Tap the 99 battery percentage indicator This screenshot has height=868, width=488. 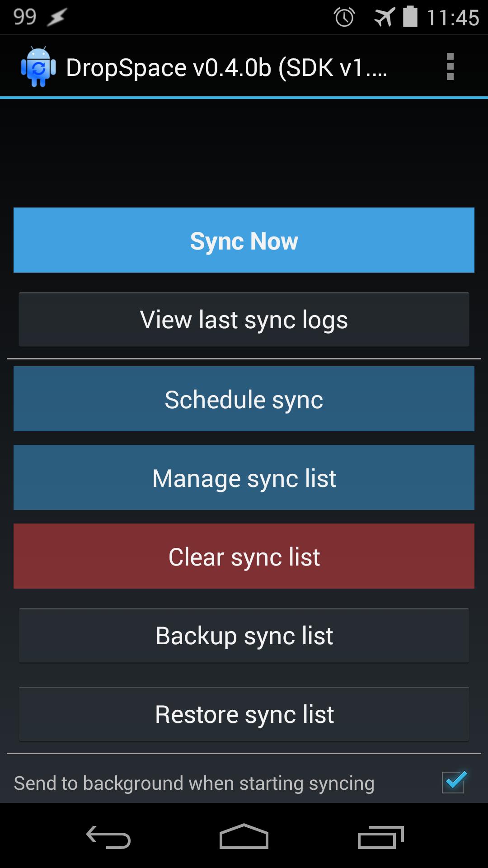[25, 17]
